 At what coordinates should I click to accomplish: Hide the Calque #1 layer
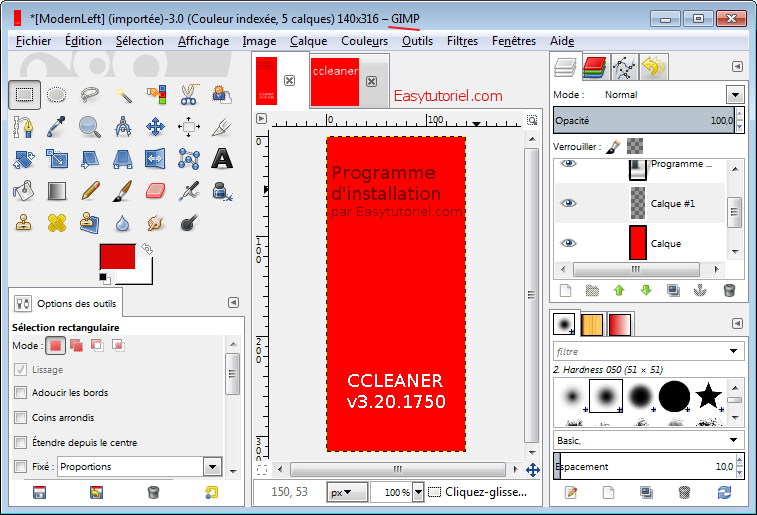click(x=569, y=203)
